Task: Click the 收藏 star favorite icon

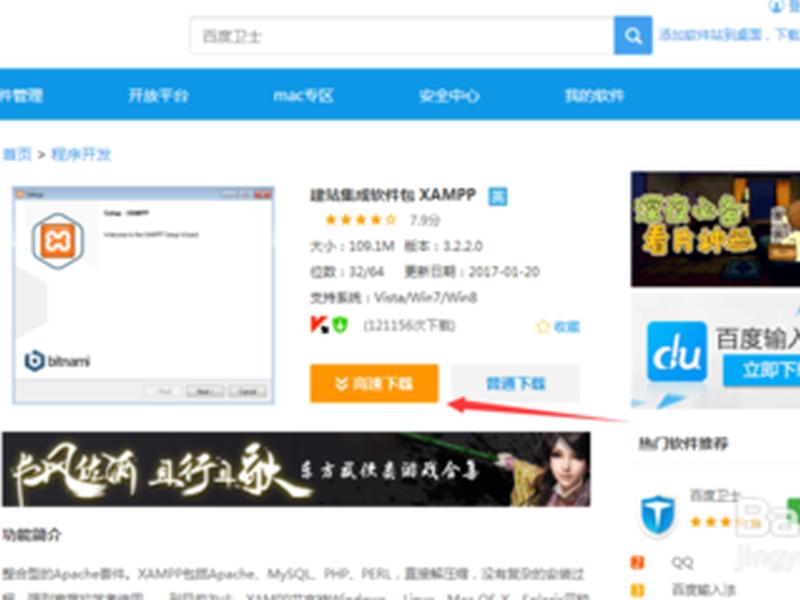Action: tap(542, 327)
